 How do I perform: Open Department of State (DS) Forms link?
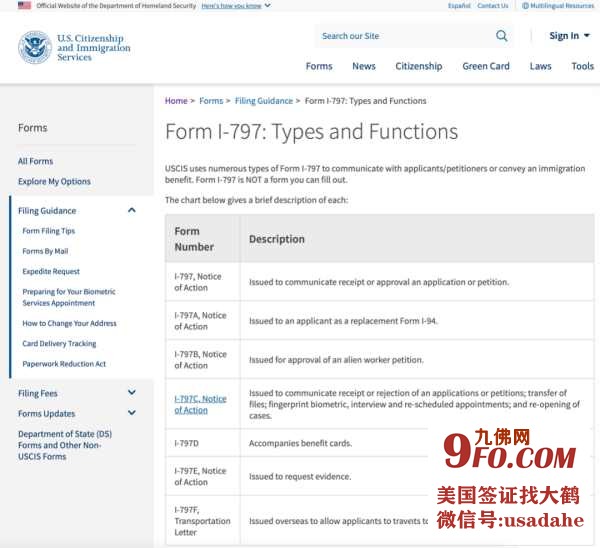coord(65,445)
